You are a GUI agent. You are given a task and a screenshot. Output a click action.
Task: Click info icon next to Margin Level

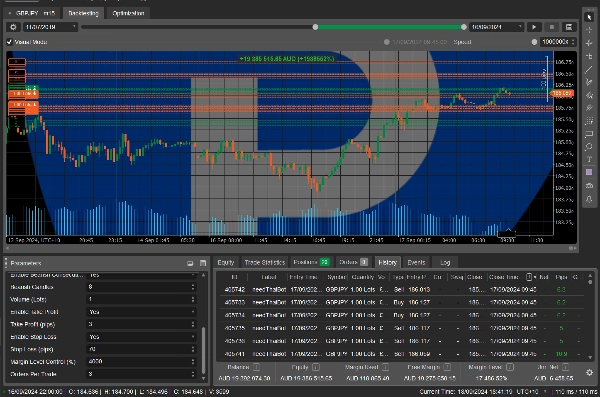click(x=510, y=367)
